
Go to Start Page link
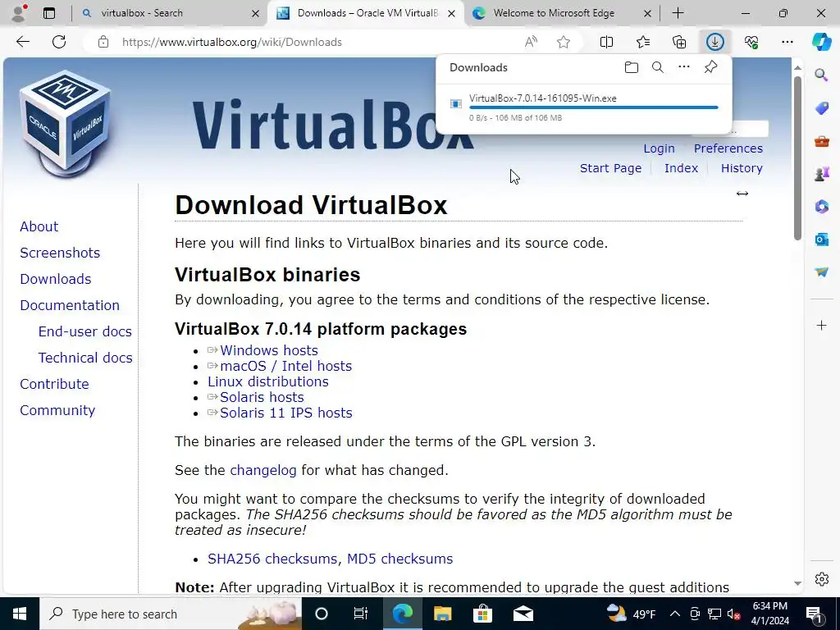tap(610, 168)
